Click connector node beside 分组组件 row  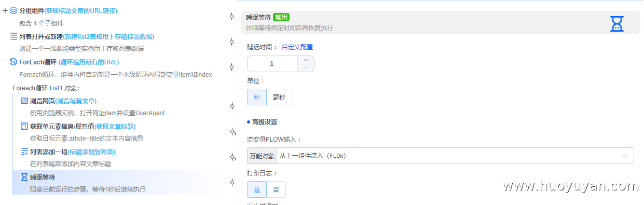[x=232, y=16]
